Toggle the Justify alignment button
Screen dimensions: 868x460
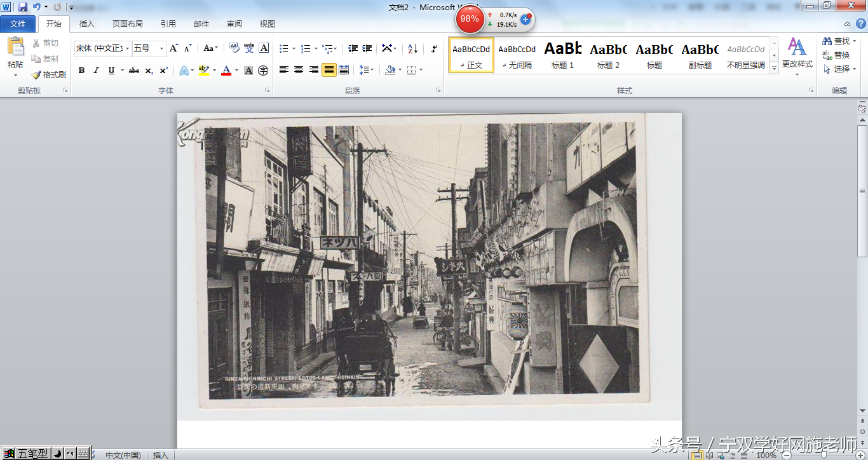point(329,70)
